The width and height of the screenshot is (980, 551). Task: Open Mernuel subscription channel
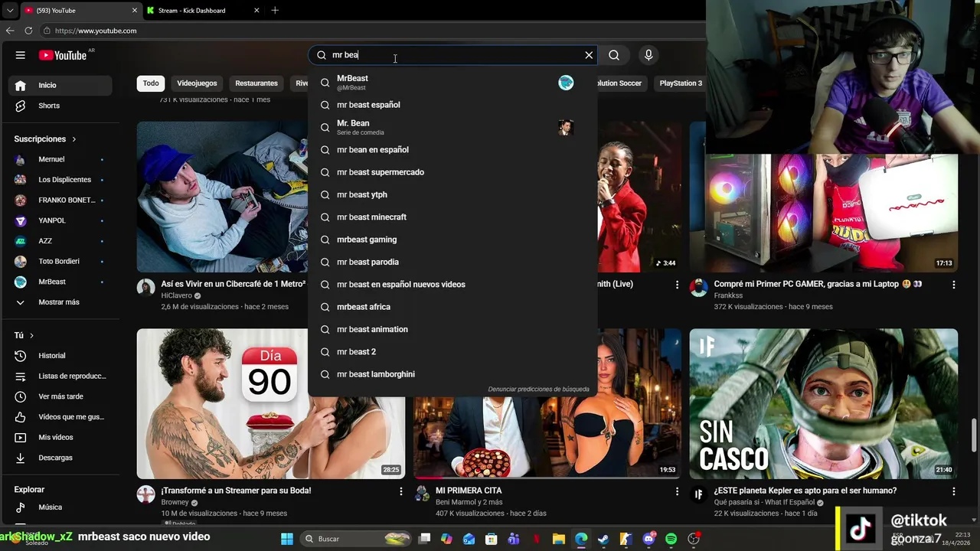tap(61, 159)
